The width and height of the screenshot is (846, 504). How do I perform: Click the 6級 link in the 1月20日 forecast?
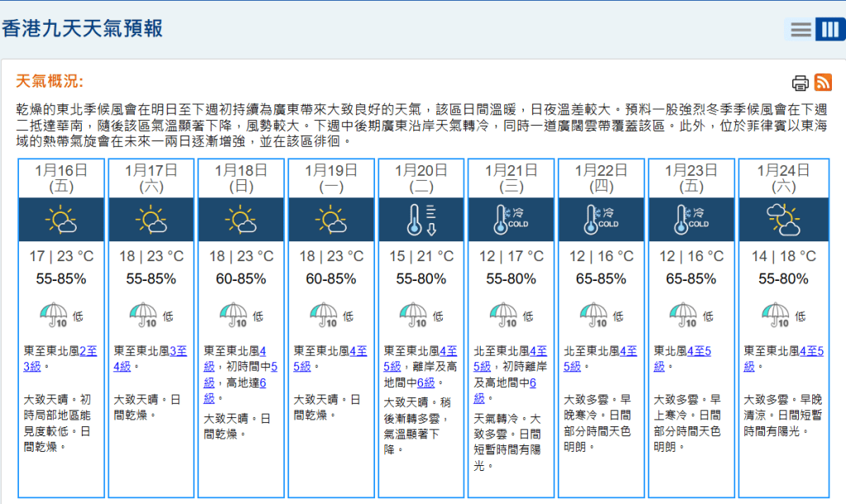pos(425,383)
